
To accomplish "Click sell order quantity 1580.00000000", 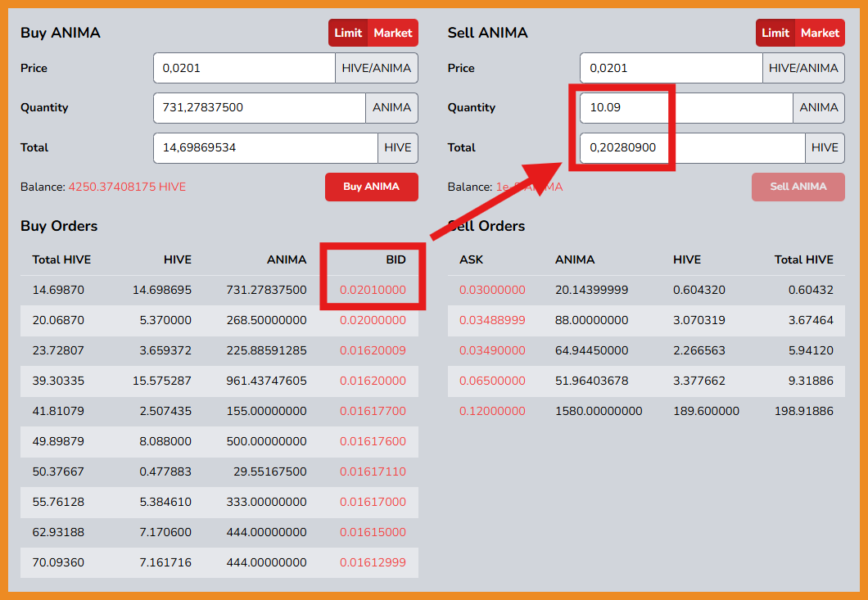I will (x=599, y=411).
